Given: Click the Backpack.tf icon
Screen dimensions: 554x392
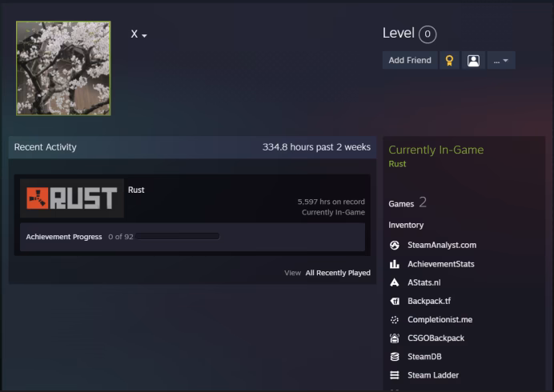Looking at the screenshot, I should (395, 301).
